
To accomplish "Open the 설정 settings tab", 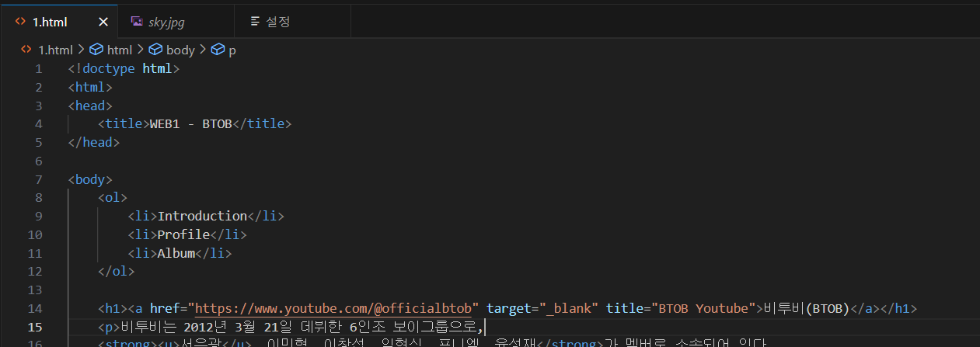I will pos(291,22).
